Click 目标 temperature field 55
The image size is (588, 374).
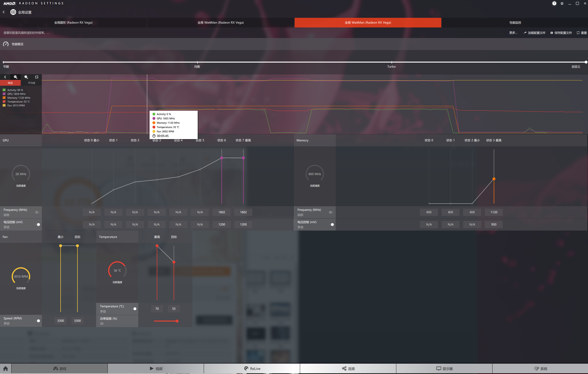[x=174, y=309]
